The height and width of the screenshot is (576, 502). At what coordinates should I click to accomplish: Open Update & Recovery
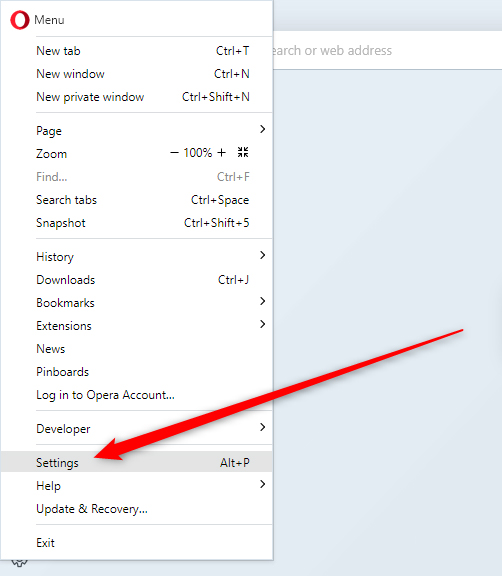(137, 509)
